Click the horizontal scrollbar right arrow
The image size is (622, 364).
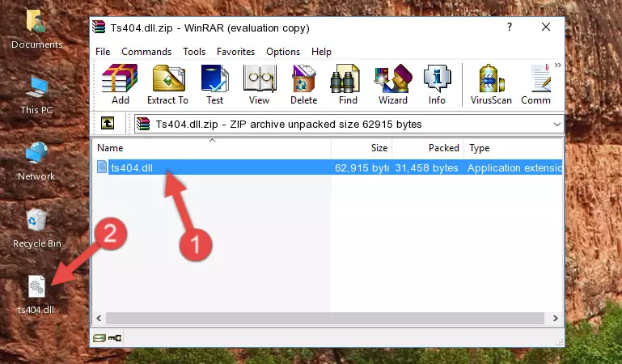click(556, 318)
